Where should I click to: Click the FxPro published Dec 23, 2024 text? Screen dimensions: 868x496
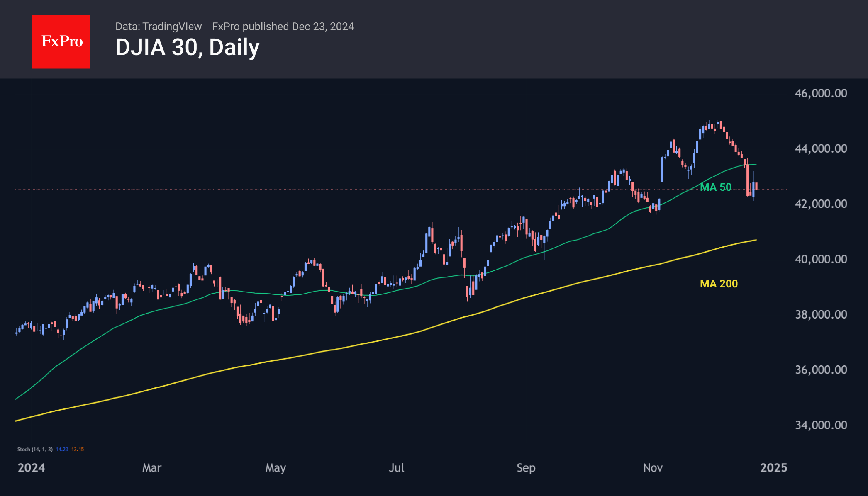pos(283,27)
